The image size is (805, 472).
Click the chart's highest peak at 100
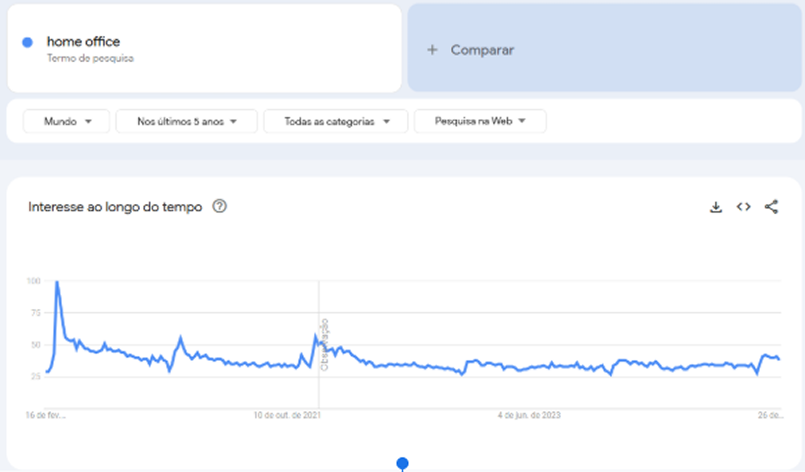click(x=57, y=283)
